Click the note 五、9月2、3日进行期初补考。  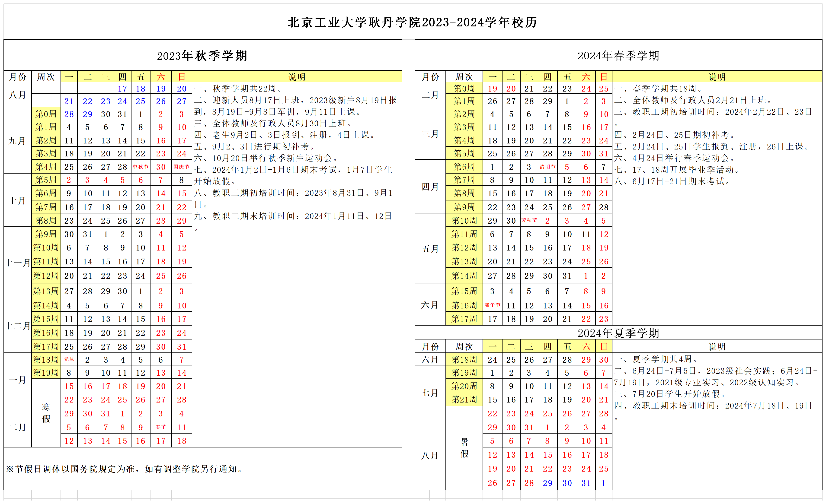(255, 146)
